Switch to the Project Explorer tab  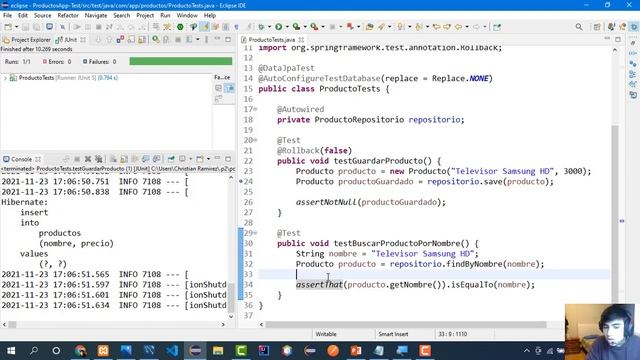[x=27, y=40]
